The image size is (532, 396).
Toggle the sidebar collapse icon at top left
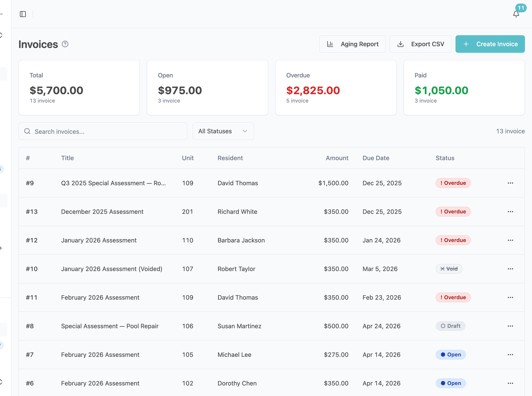[x=23, y=14]
